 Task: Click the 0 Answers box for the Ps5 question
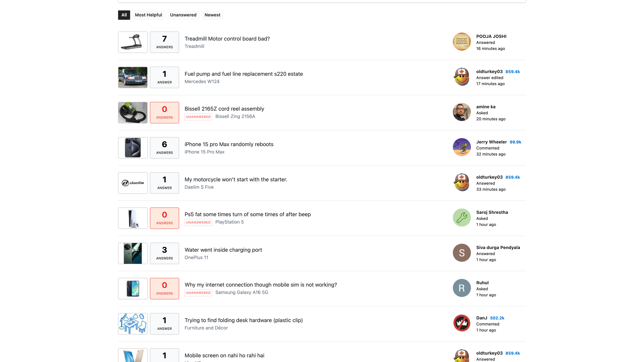pos(165,218)
